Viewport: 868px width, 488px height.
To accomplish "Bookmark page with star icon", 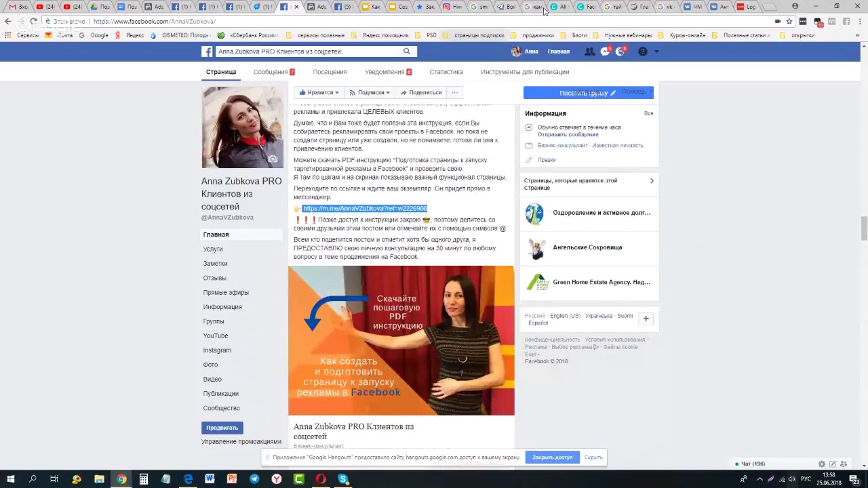I will click(x=789, y=22).
